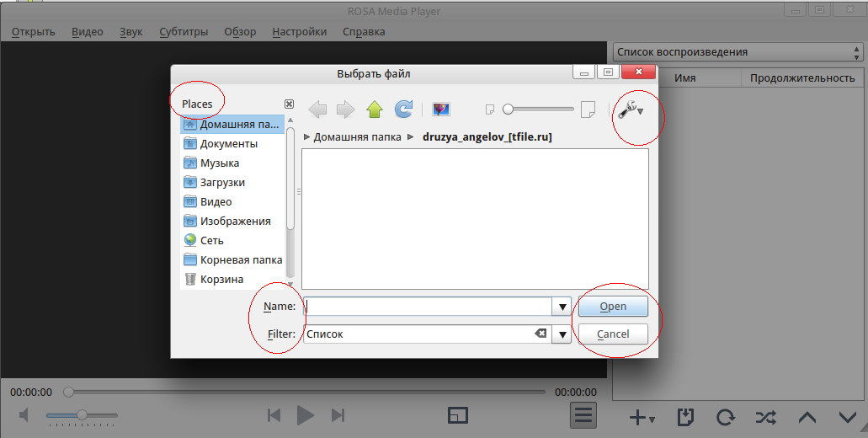The width and height of the screenshot is (868, 438).
Task: Open the Открыть menu
Action: [x=33, y=31]
